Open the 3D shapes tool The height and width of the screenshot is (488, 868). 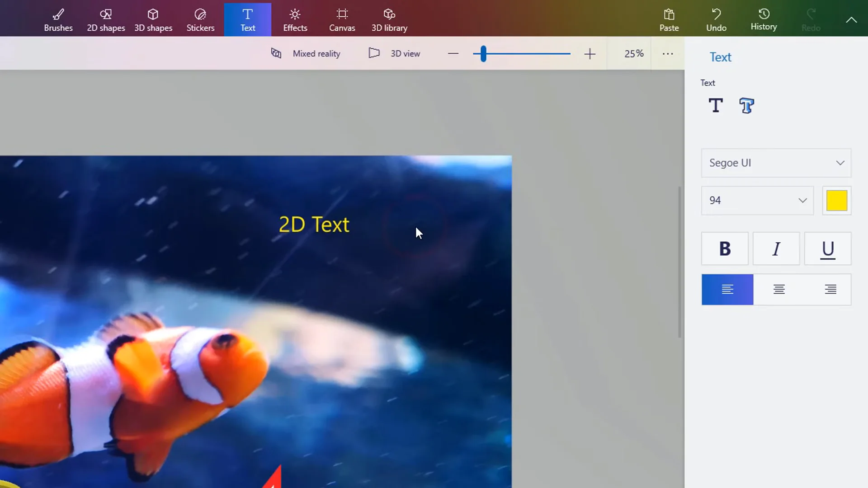point(153,20)
